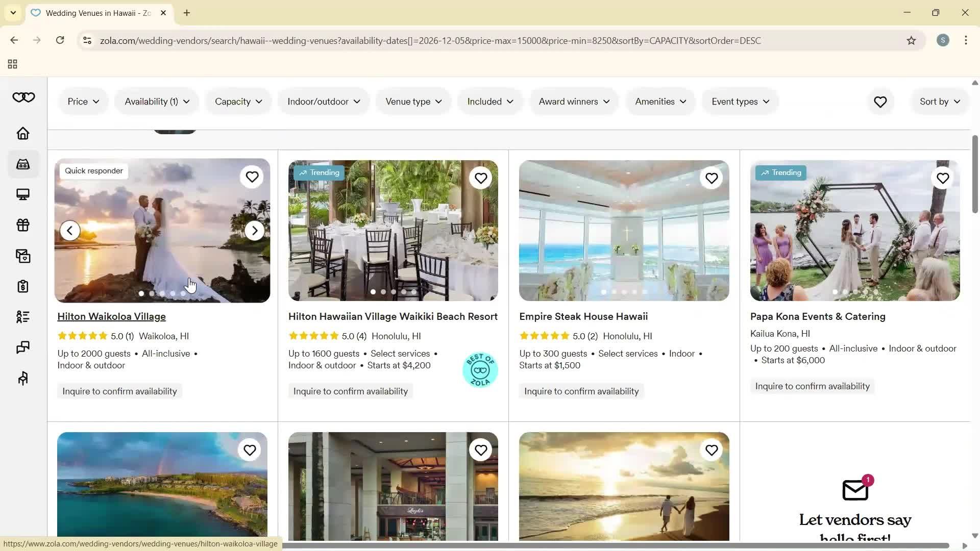
Task: Switch to the Wedding Venues browser tab
Action: 92,13
